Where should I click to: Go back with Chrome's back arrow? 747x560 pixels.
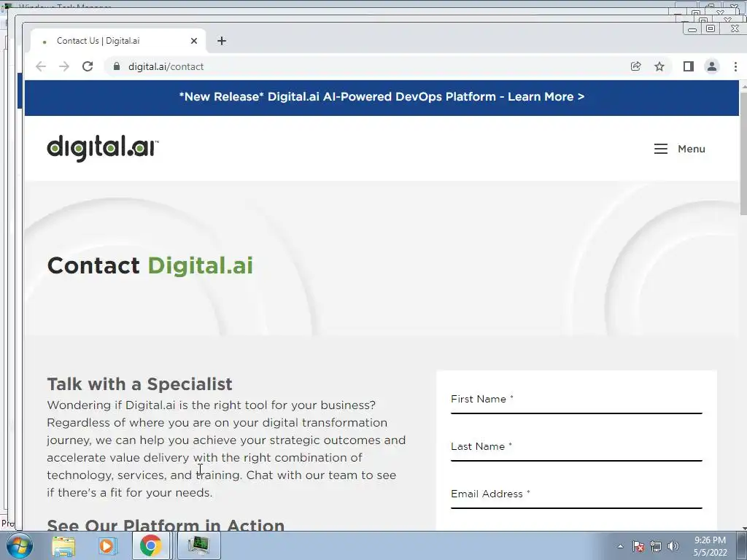click(41, 66)
